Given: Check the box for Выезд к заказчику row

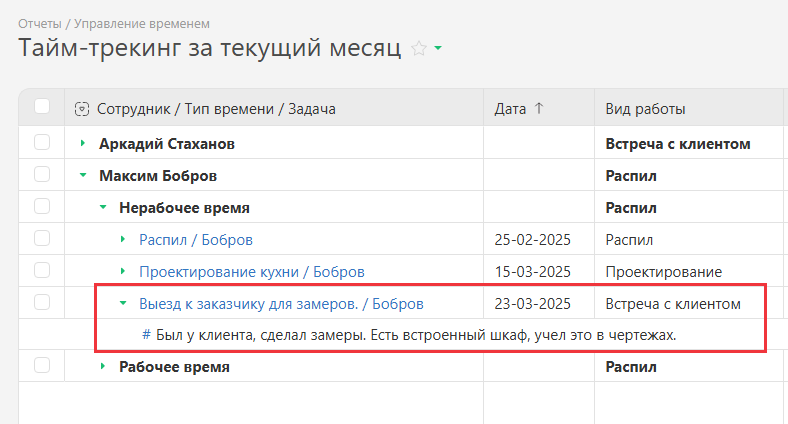Looking at the screenshot, I should (x=42, y=302).
